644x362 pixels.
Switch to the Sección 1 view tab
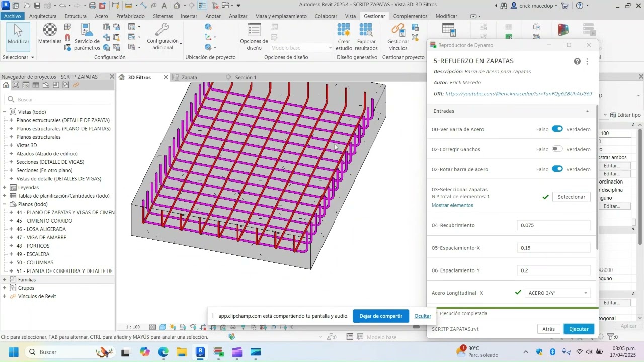(x=246, y=77)
